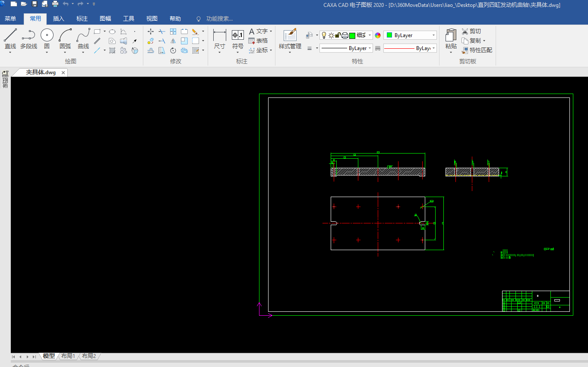This screenshot has height=367, width=588.
Task: Use the move tool in 修改 group
Action: coord(151,31)
